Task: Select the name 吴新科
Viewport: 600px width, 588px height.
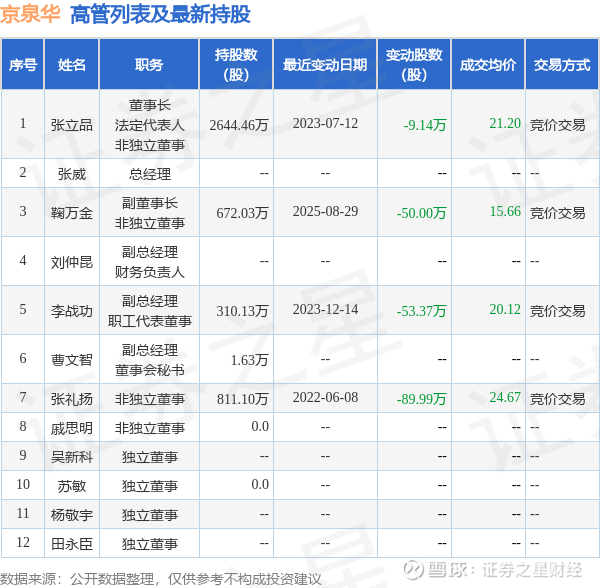Action: [72, 457]
